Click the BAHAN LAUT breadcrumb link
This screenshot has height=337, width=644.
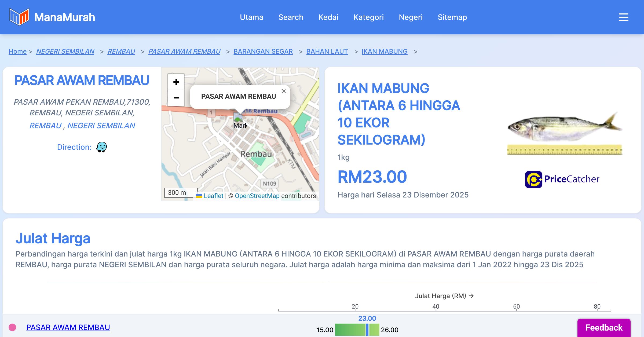(327, 51)
